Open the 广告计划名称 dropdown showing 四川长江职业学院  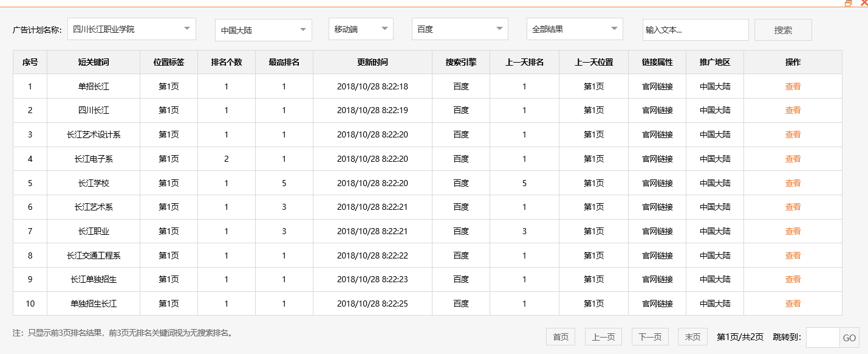tap(131, 29)
